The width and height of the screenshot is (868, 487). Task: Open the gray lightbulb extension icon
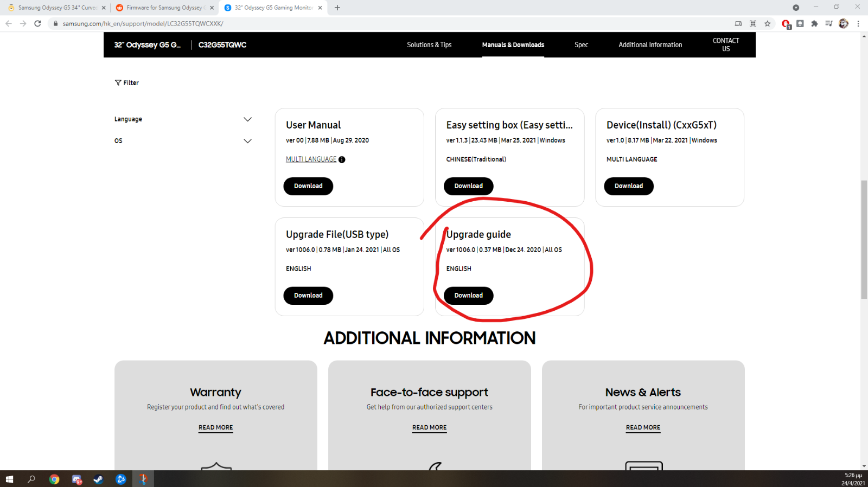[x=800, y=23]
